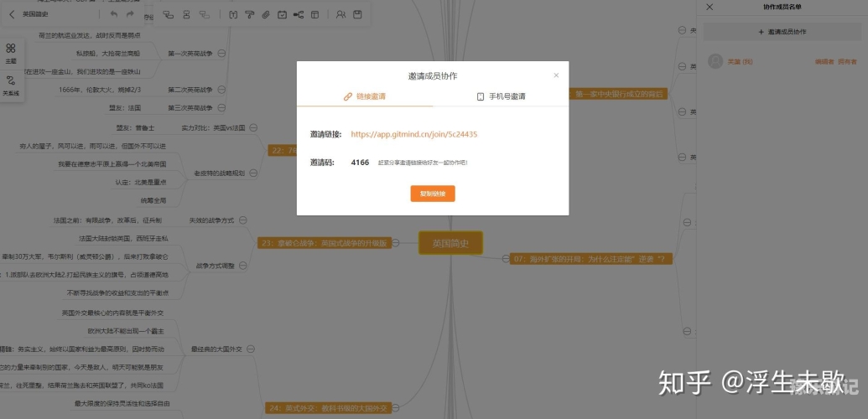
Task: Collapse the 失败的战争方式 branch
Action: click(243, 220)
